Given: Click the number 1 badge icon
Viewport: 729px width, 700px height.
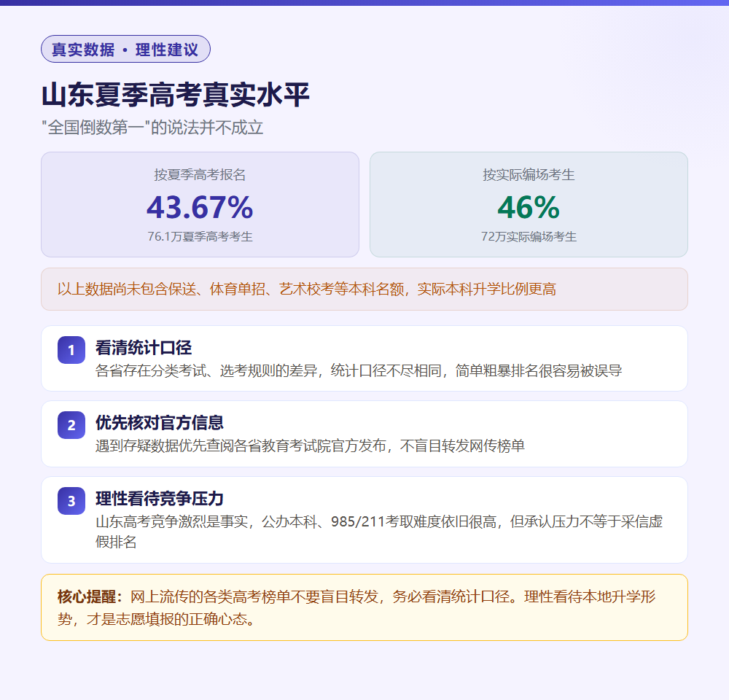Looking at the screenshot, I should (x=71, y=350).
